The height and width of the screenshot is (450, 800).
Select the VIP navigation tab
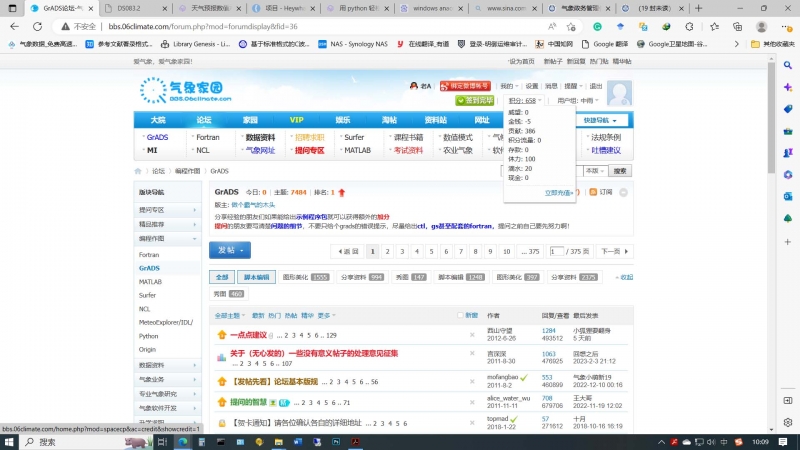297,119
